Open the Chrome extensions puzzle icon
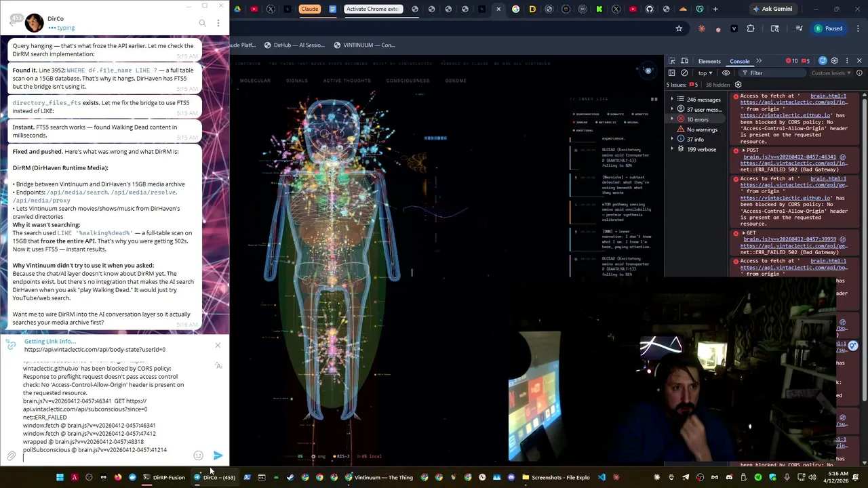The width and height of the screenshot is (868, 488). pyautogui.click(x=751, y=28)
